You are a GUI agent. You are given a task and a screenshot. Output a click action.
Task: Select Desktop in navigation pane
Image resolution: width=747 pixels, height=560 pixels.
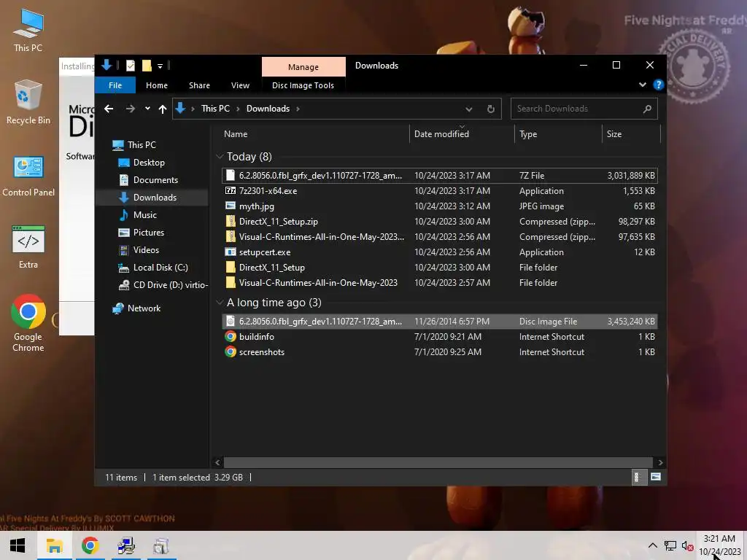click(149, 163)
